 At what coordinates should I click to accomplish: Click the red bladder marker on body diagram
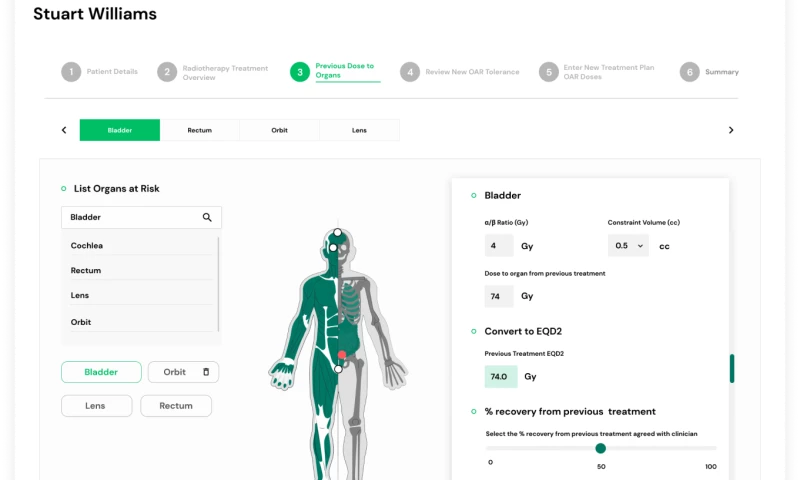(x=342, y=355)
